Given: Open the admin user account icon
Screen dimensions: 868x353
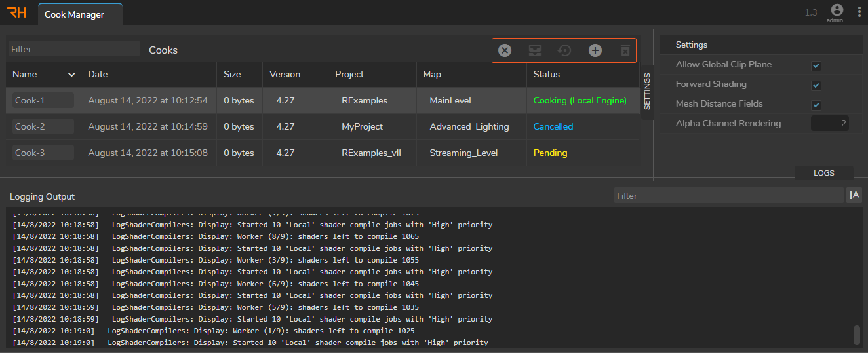Looking at the screenshot, I should 837,10.
